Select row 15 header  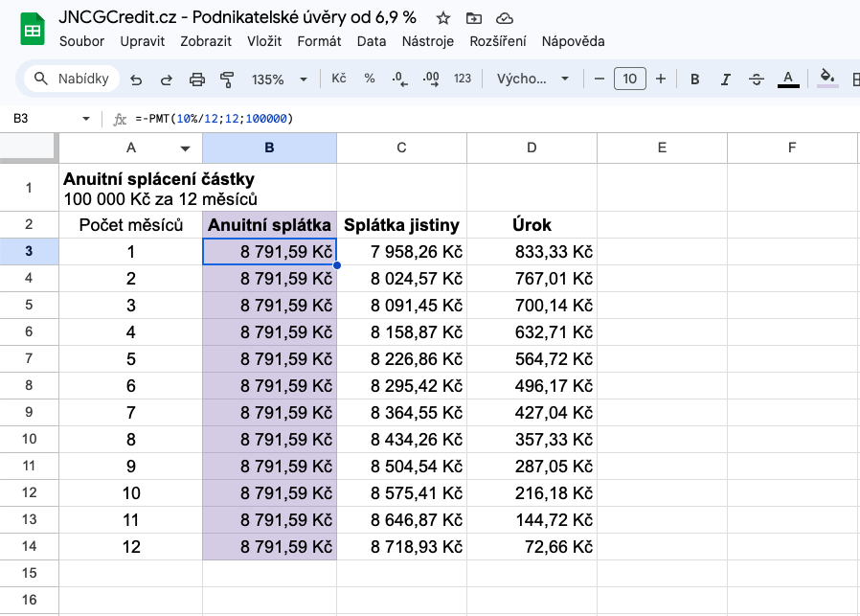(29, 573)
